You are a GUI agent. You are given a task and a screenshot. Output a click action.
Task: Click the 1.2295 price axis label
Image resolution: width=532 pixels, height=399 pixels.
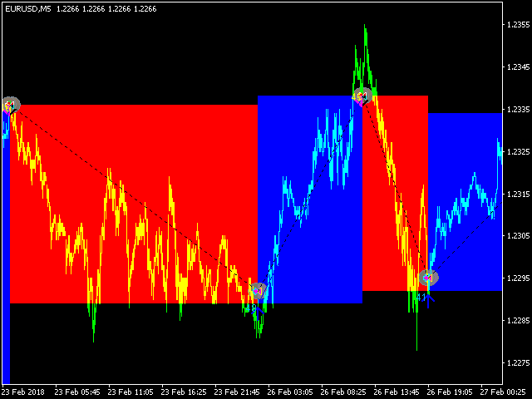518,278
